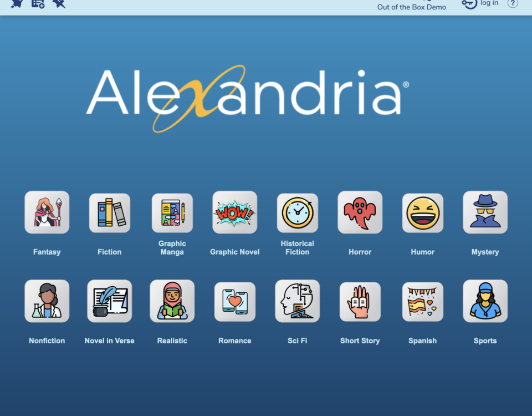Click the 'Fantasy' text label

coord(47,252)
